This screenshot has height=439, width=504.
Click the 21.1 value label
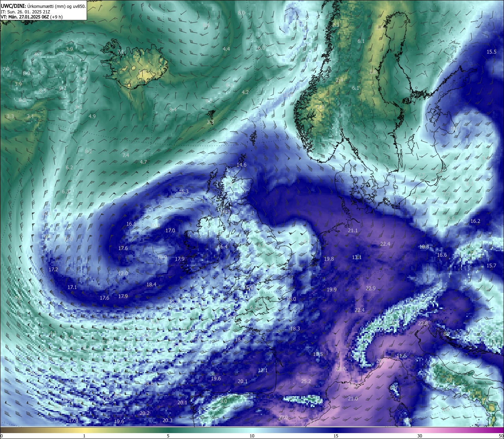(353, 231)
